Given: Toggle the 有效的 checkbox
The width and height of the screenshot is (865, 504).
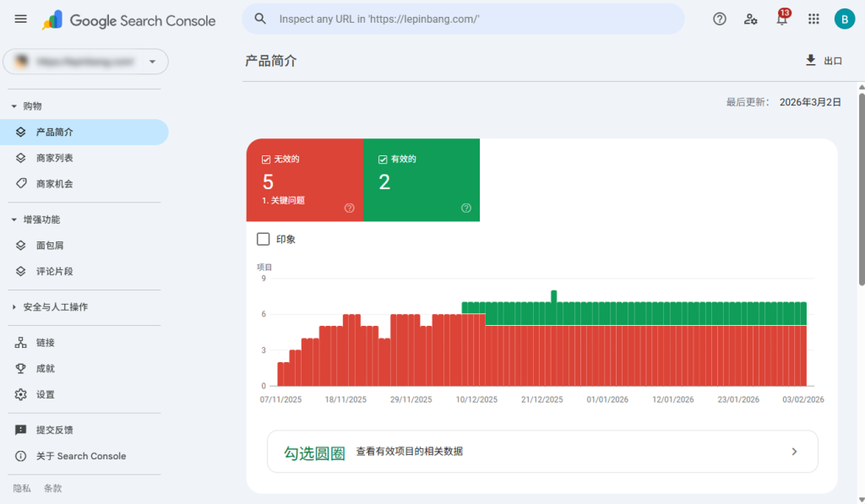Looking at the screenshot, I should [x=383, y=159].
